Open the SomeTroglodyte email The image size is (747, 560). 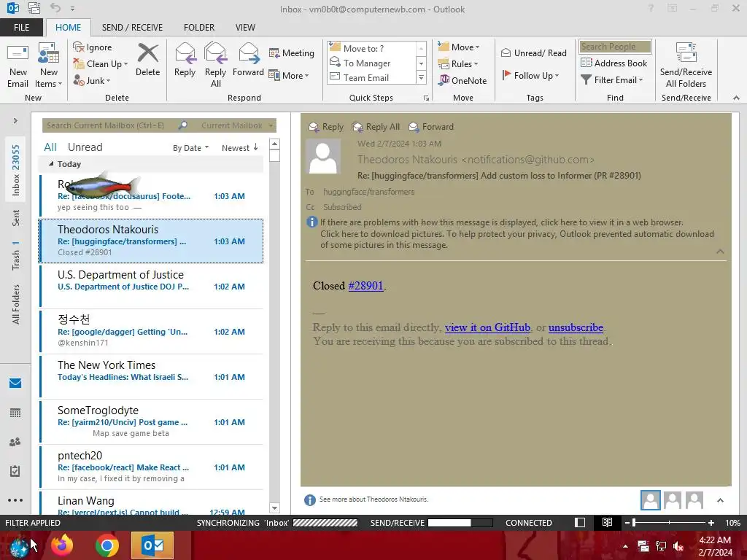click(152, 421)
